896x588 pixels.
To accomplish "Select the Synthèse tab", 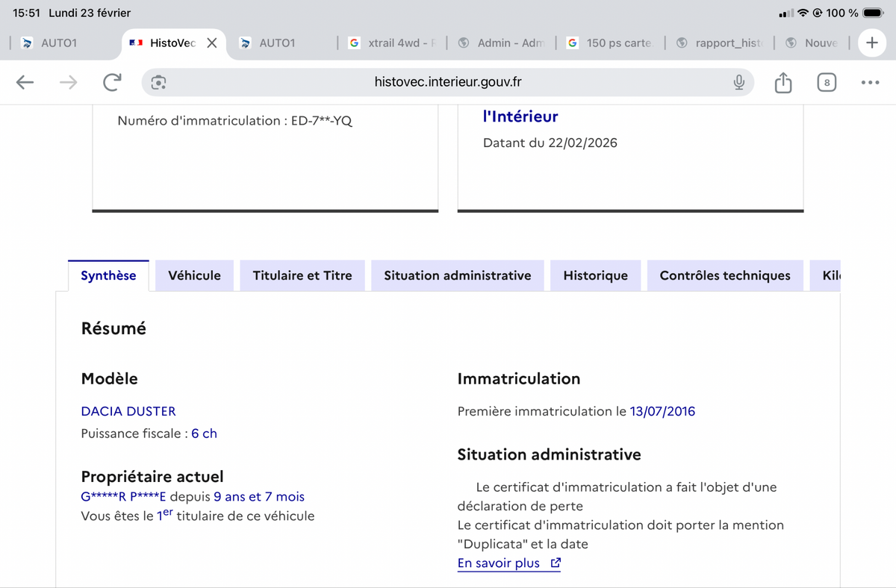I will 108,275.
